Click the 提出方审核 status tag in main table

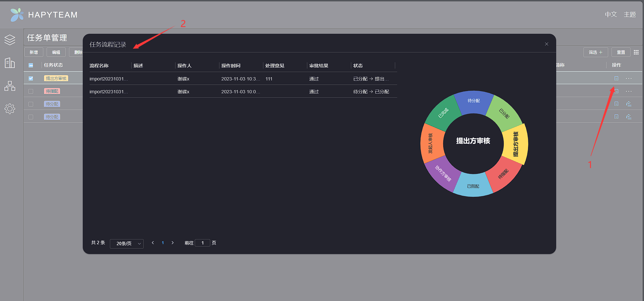click(56, 78)
